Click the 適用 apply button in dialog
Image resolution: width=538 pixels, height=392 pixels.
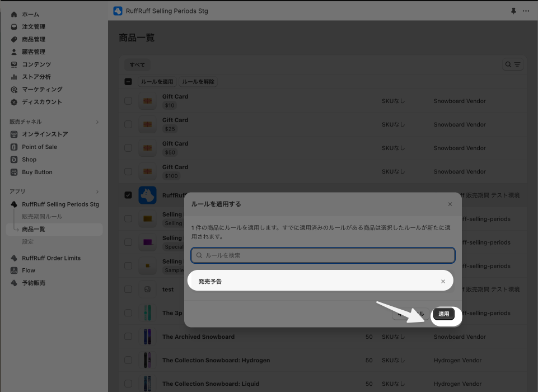[x=443, y=314]
